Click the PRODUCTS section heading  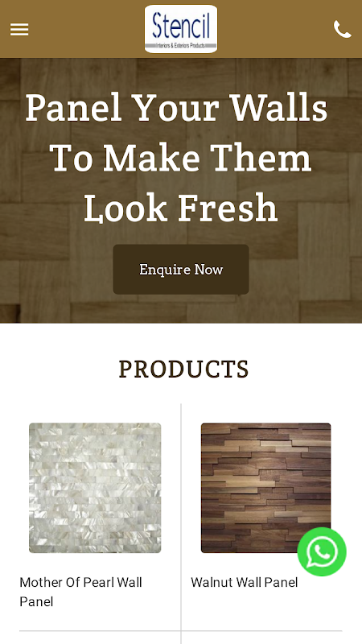tap(183, 369)
